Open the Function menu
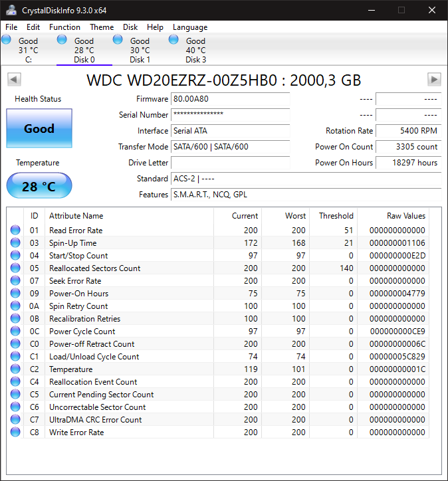Image resolution: width=448 pixels, height=481 pixels. pyautogui.click(x=64, y=27)
